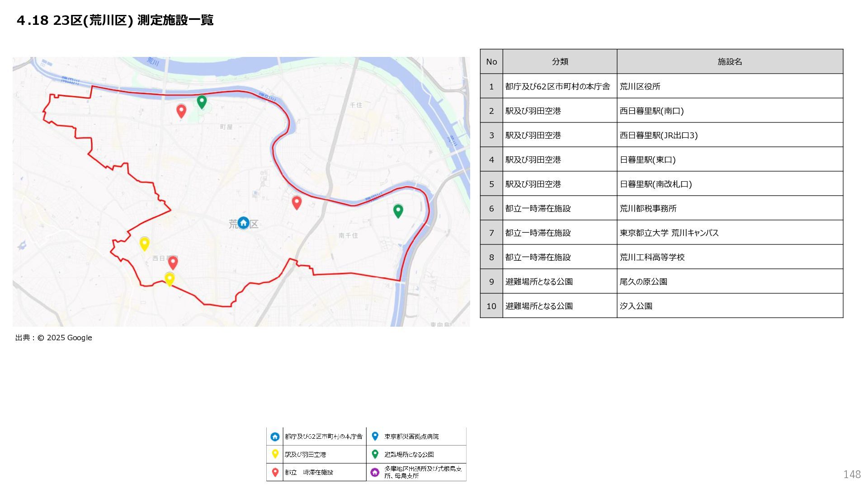Click the blue house marker on 荒川区 label
Viewport: 868px width, 488px height.
point(243,223)
